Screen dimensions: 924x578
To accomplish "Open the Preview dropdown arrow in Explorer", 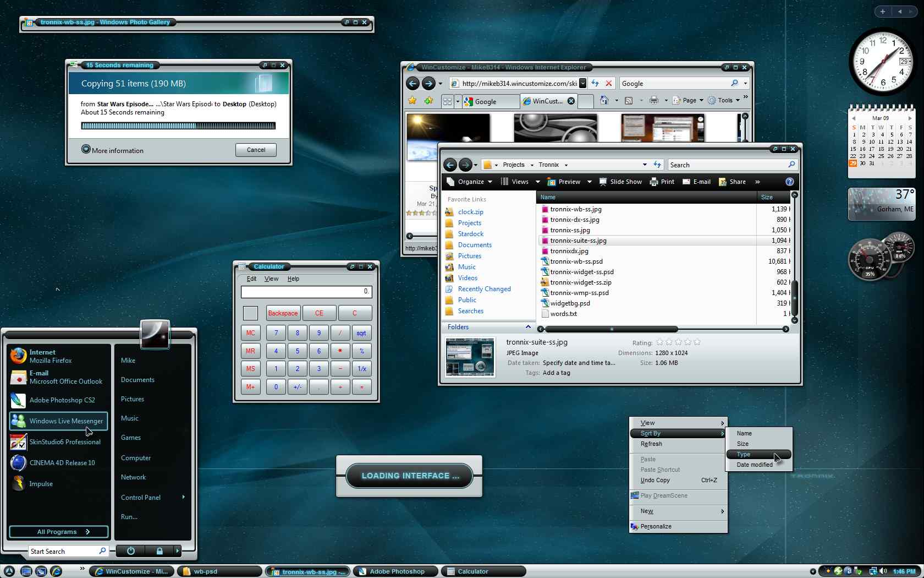I will (589, 182).
